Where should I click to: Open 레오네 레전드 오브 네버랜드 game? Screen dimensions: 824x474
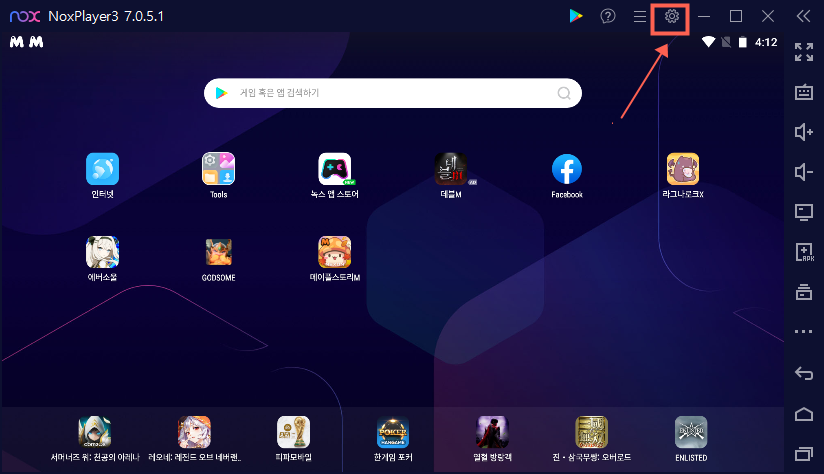(194, 439)
